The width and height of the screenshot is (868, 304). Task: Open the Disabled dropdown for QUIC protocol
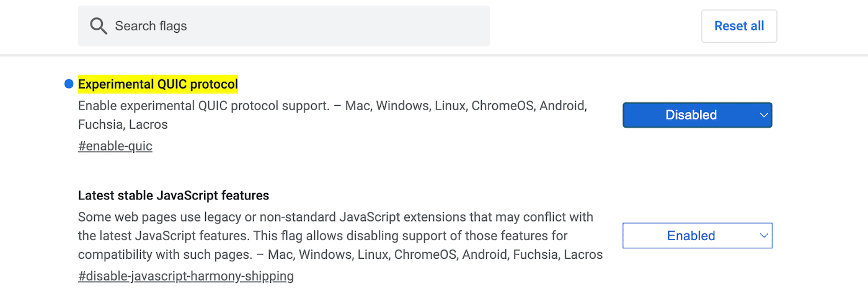[x=697, y=115]
